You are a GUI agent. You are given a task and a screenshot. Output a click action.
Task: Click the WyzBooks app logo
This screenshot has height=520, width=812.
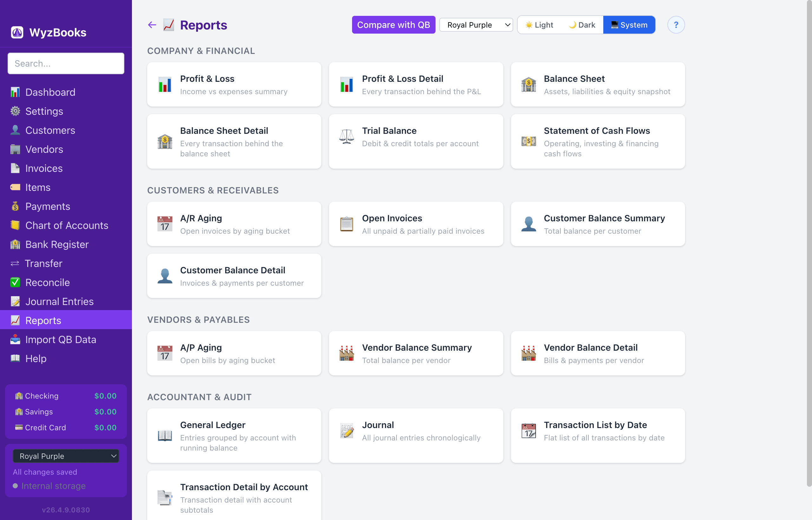click(17, 32)
